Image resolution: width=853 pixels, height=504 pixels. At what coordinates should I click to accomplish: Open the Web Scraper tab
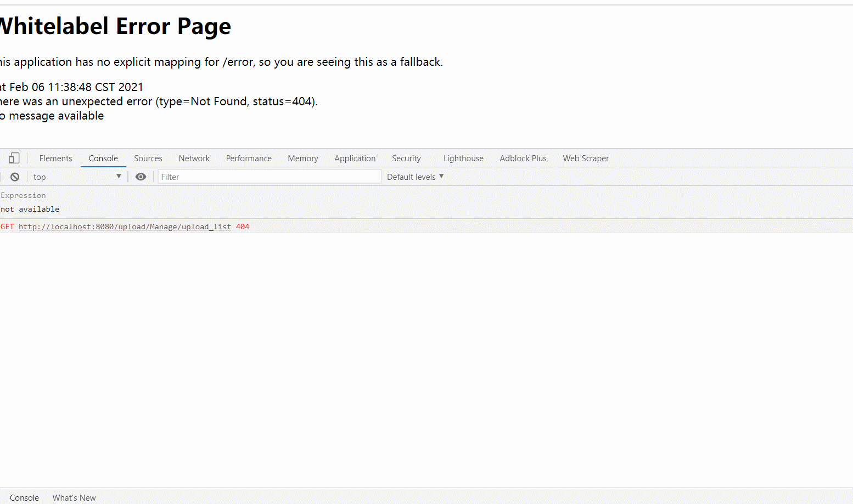[x=586, y=158]
